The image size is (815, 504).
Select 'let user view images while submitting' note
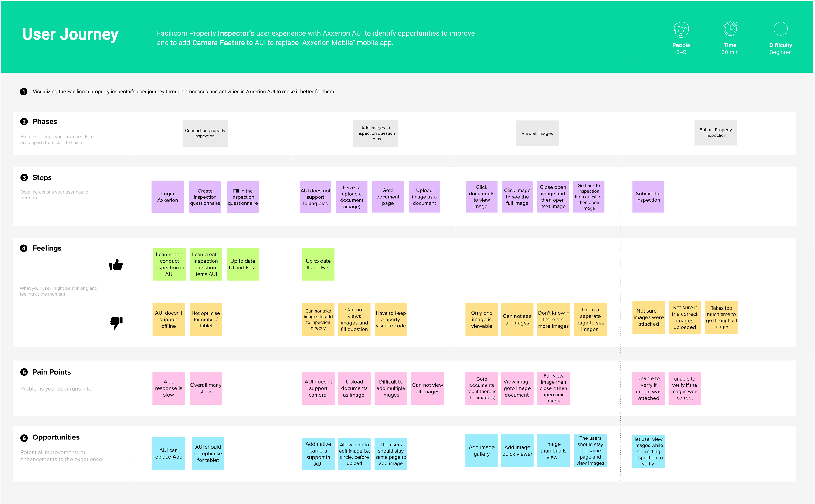[x=649, y=451]
